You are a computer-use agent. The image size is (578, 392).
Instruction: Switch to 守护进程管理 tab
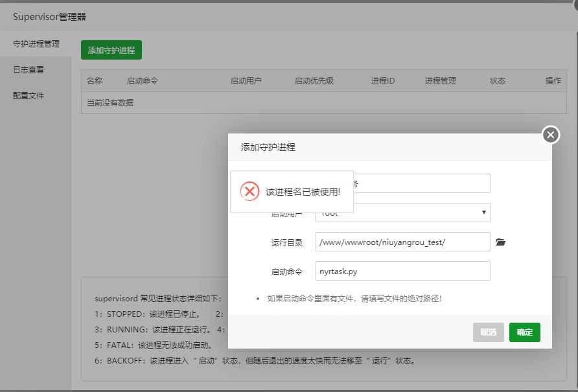pyautogui.click(x=36, y=44)
